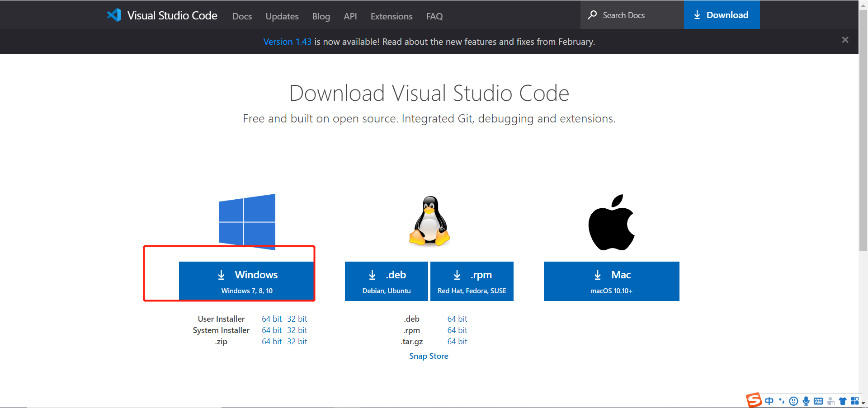
Task: Click the magnifier icon in the search box
Action: click(x=592, y=15)
